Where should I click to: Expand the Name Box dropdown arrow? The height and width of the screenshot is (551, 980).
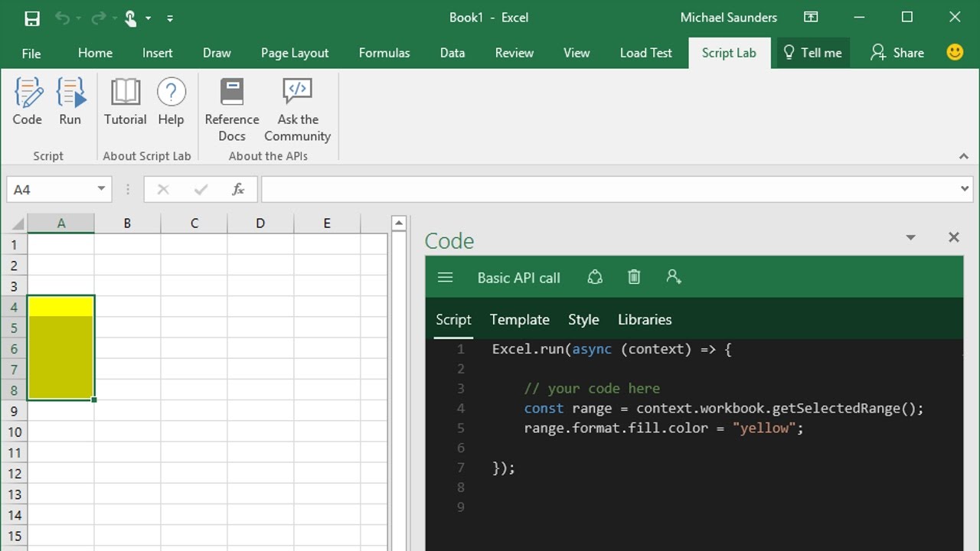coord(101,189)
